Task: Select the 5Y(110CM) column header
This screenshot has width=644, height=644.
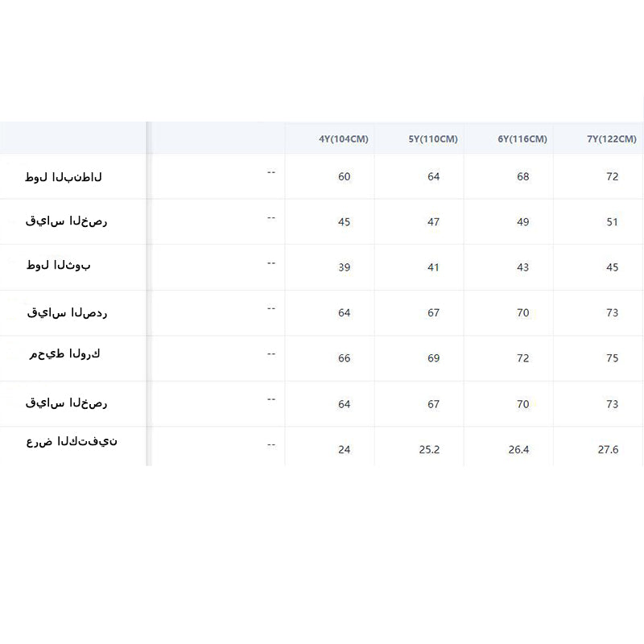Action: tap(433, 139)
